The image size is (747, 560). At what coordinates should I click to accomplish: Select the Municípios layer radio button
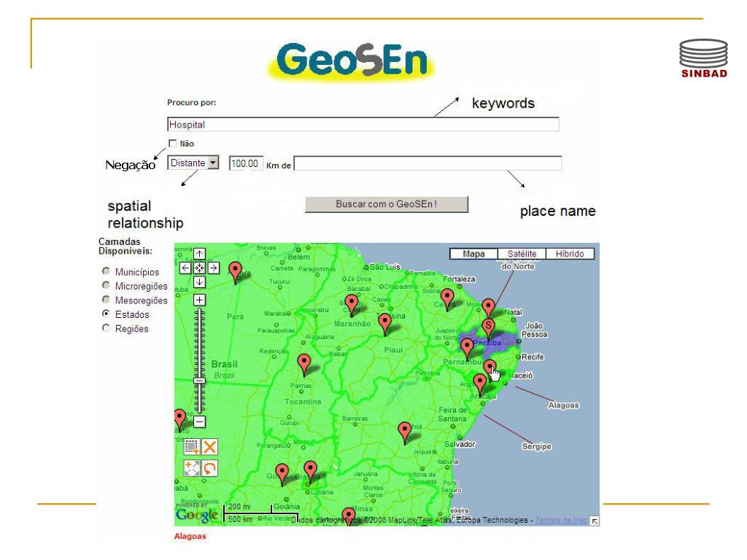107,271
